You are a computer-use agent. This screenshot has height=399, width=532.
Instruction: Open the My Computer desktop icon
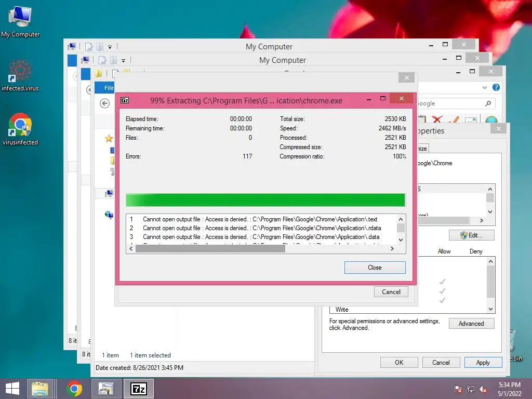pos(20,21)
